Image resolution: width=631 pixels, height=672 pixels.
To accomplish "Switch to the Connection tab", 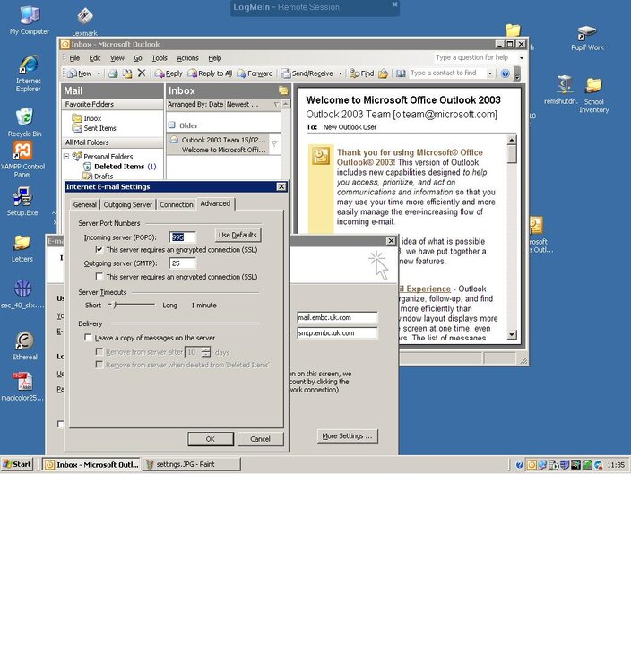I will [177, 205].
